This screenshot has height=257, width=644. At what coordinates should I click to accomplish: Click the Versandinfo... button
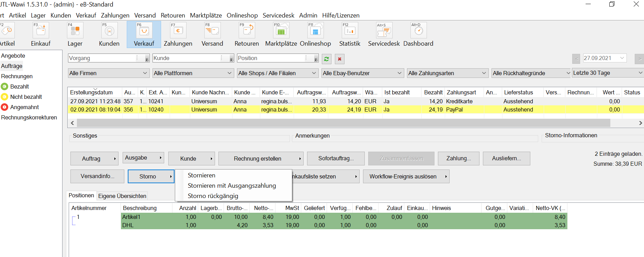pyautogui.click(x=98, y=176)
